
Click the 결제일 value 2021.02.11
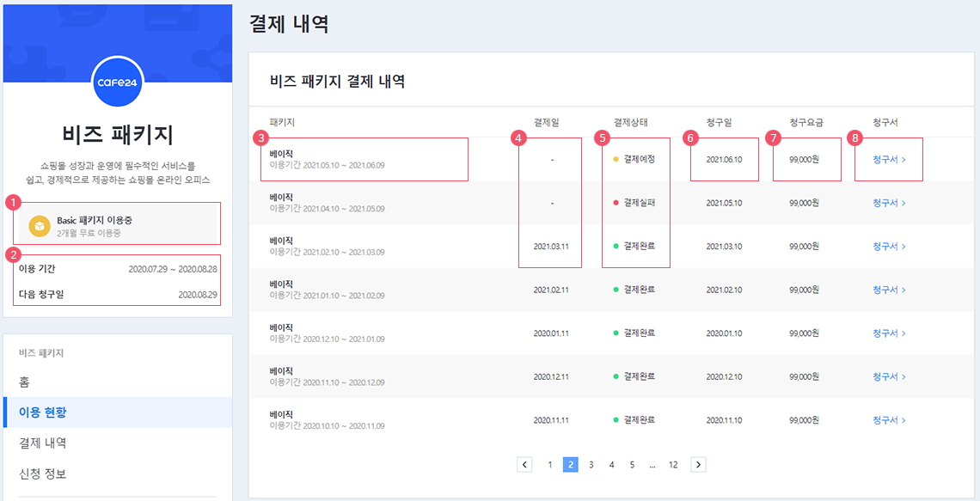[x=551, y=290]
